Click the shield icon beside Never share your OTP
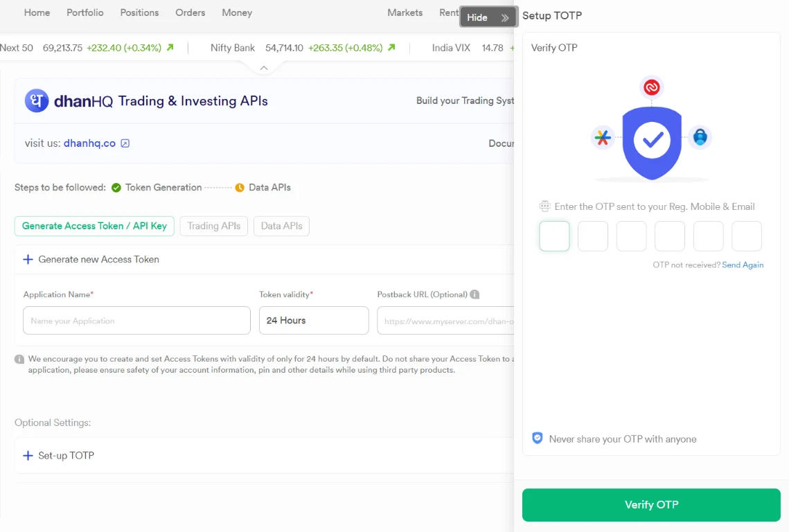 click(538, 438)
